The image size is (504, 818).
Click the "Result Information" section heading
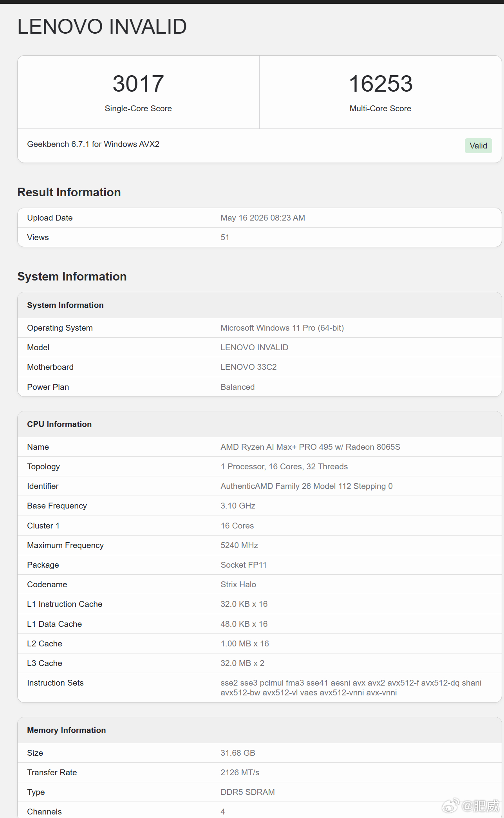tap(69, 192)
